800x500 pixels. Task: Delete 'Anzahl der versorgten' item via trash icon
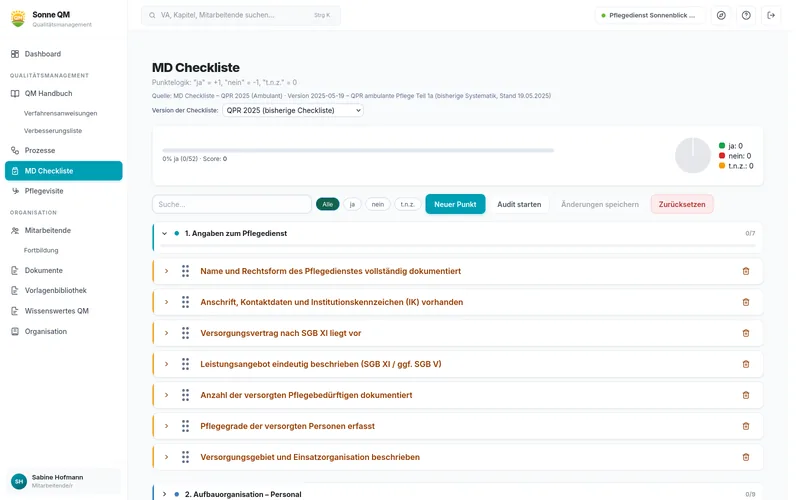pos(745,395)
